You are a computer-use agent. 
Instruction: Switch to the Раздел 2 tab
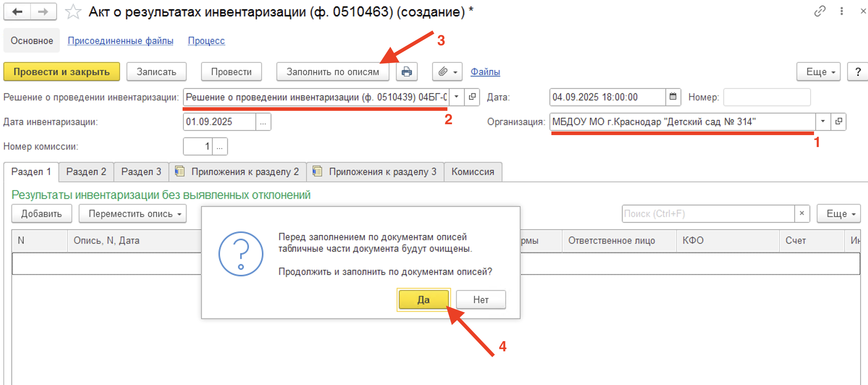(86, 172)
